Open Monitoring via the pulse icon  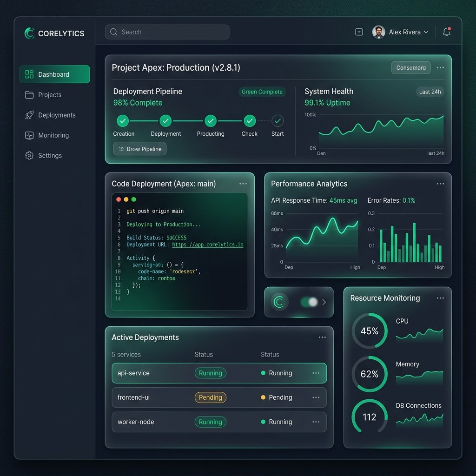coord(29,135)
